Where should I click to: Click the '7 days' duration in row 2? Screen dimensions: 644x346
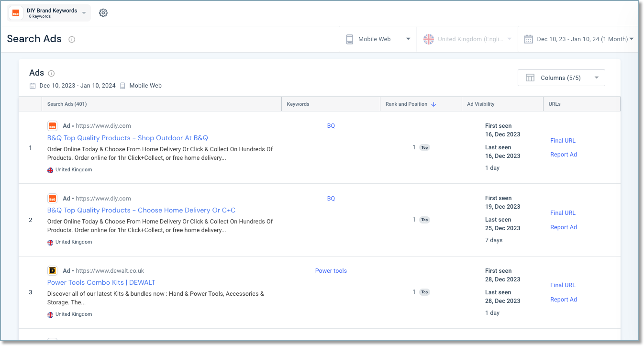pyautogui.click(x=494, y=240)
